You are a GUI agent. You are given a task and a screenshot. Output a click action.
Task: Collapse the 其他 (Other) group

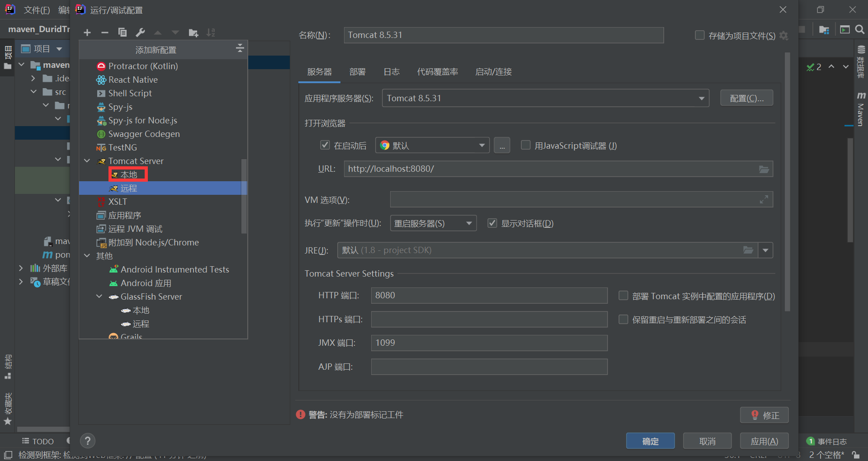point(87,256)
